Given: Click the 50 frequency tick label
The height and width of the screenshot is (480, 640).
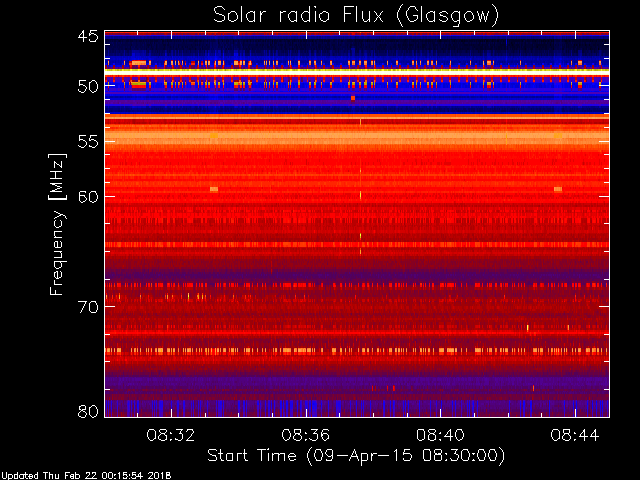Looking at the screenshot, I should point(88,87).
